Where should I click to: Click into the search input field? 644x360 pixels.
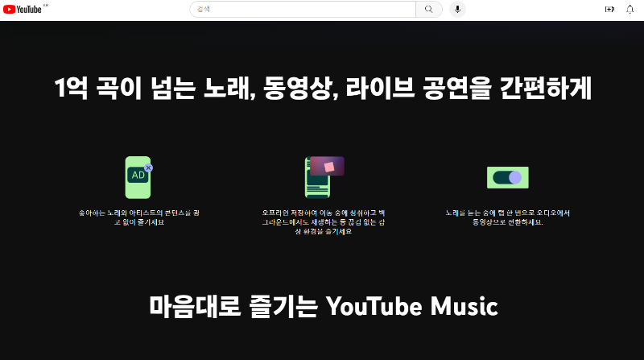pyautogui.click(x=303, y=9)
